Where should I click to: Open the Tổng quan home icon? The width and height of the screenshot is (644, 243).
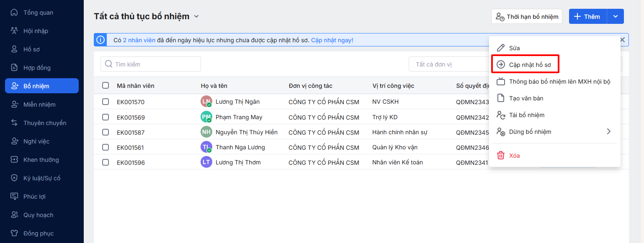[x=15, y=13]
